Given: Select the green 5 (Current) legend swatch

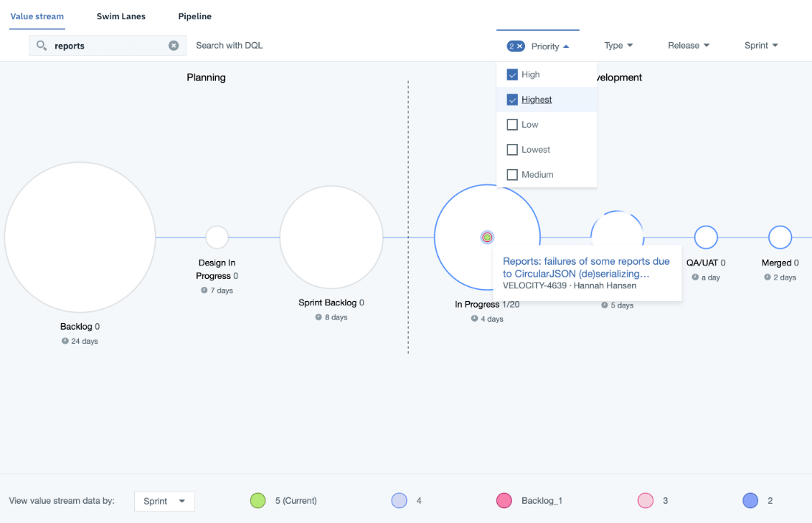Looking at the screenshot, I should (257, 500).
